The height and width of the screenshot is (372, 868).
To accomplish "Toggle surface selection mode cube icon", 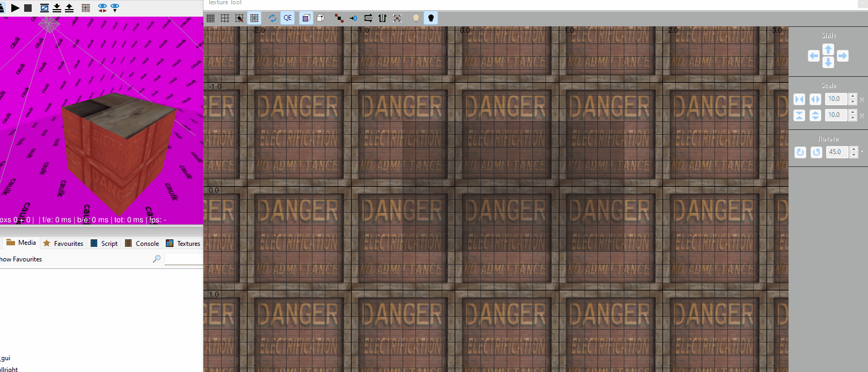I will pos(306,18).
